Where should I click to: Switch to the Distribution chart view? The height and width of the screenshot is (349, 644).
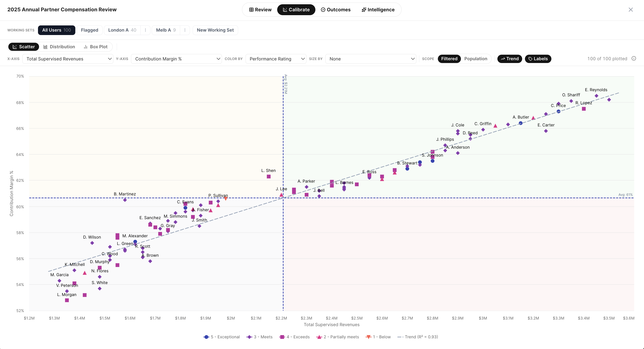tap(59, 47)
